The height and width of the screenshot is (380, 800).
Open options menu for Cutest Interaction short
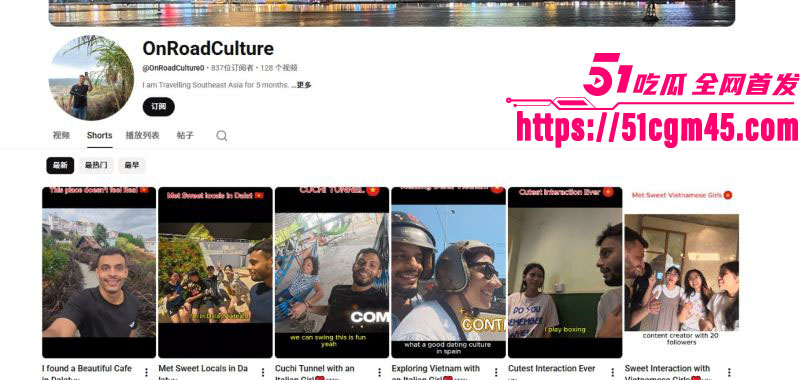(x=612, y=372)
